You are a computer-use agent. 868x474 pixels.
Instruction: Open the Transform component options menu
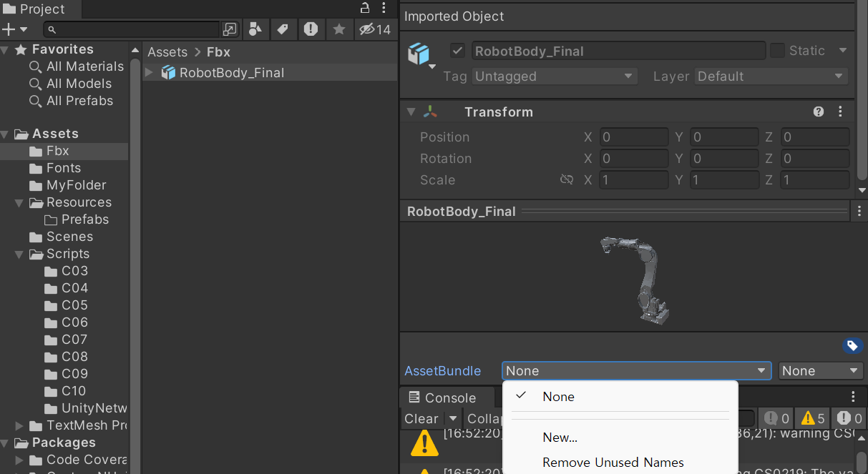tap(840, 112)
